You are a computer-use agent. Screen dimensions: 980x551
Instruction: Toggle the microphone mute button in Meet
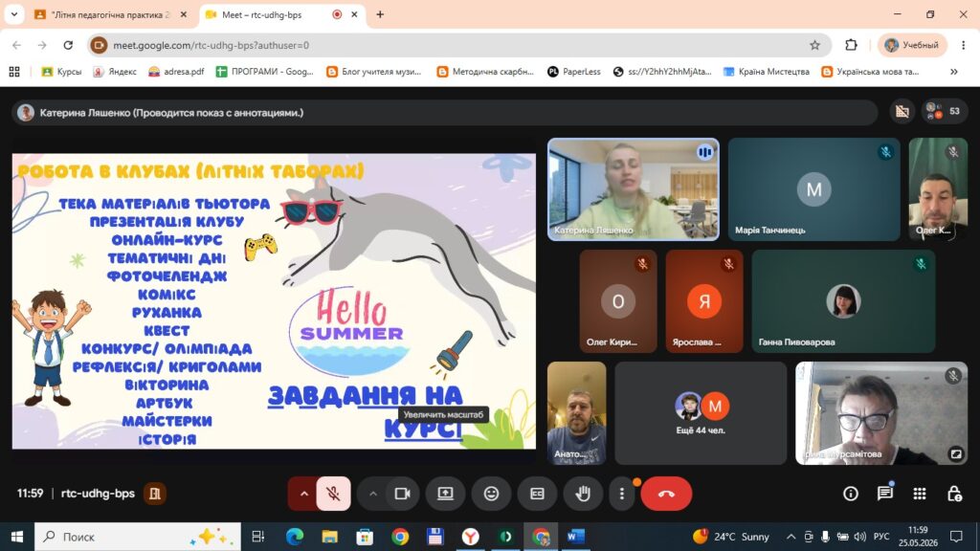coord(333,494)
